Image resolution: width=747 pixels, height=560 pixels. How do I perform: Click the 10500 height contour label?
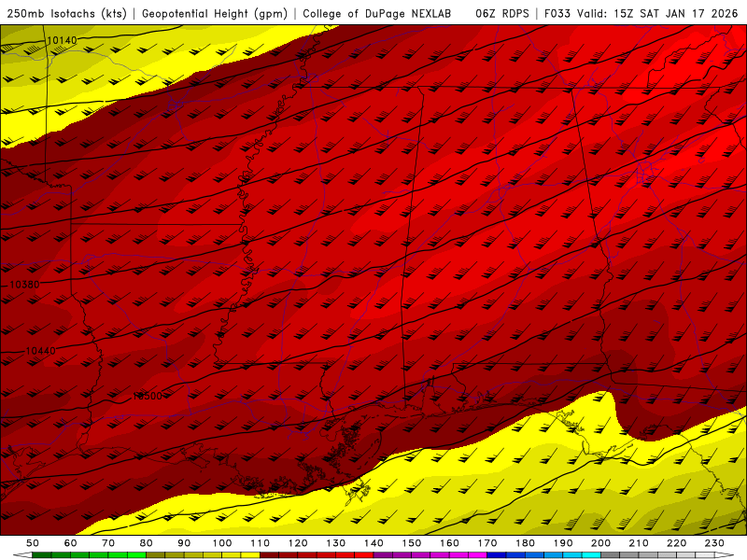pos(148,396)
